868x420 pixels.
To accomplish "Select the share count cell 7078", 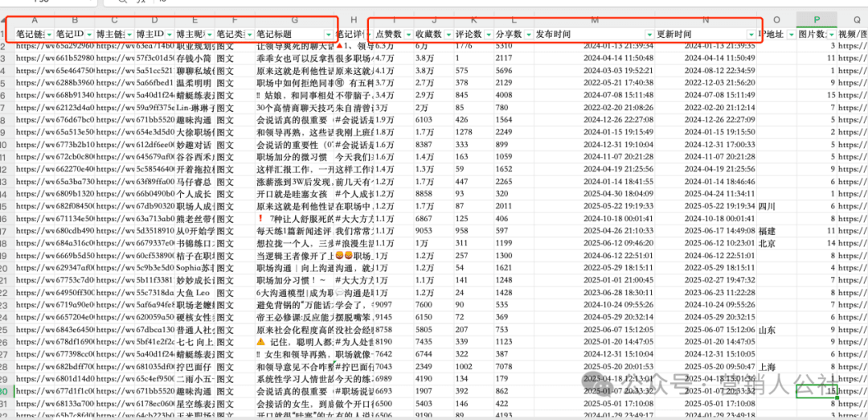I will 514,367.
